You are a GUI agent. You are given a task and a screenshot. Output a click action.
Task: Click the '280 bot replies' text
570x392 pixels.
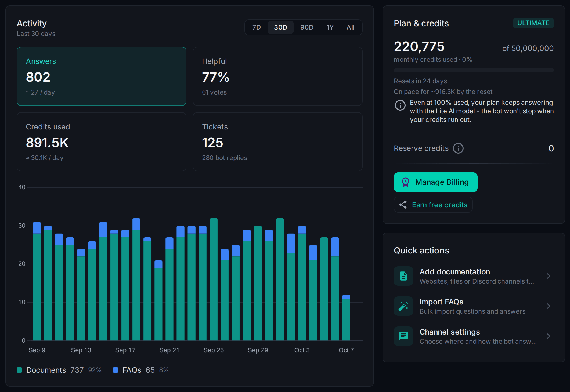(x=225, y=158)
